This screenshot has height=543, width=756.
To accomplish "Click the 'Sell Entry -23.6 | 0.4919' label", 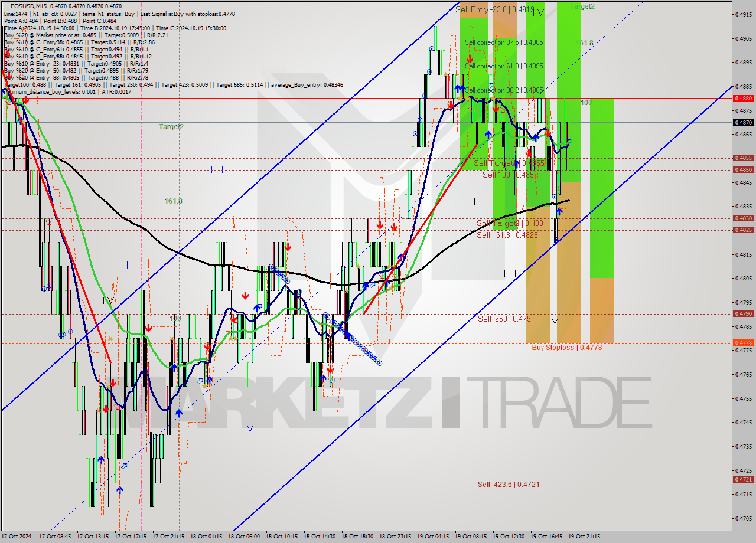I will [496, 10].
